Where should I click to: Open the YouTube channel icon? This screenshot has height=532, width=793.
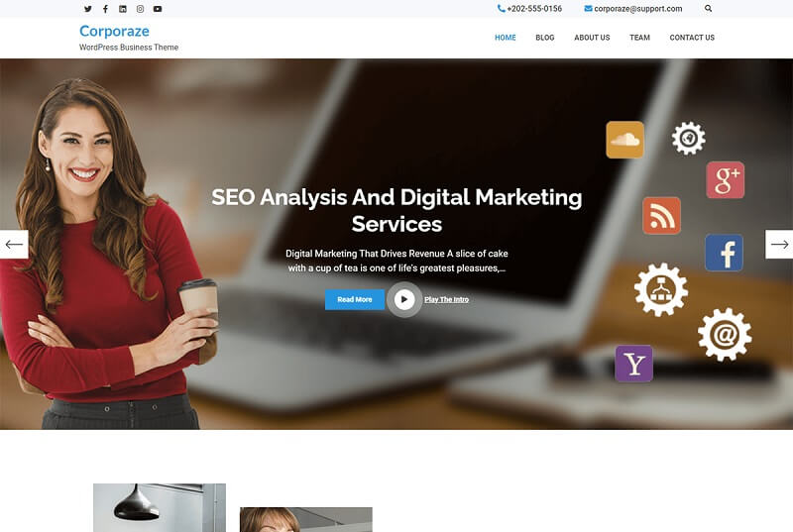pyautogui.click(x=158, y=9)
